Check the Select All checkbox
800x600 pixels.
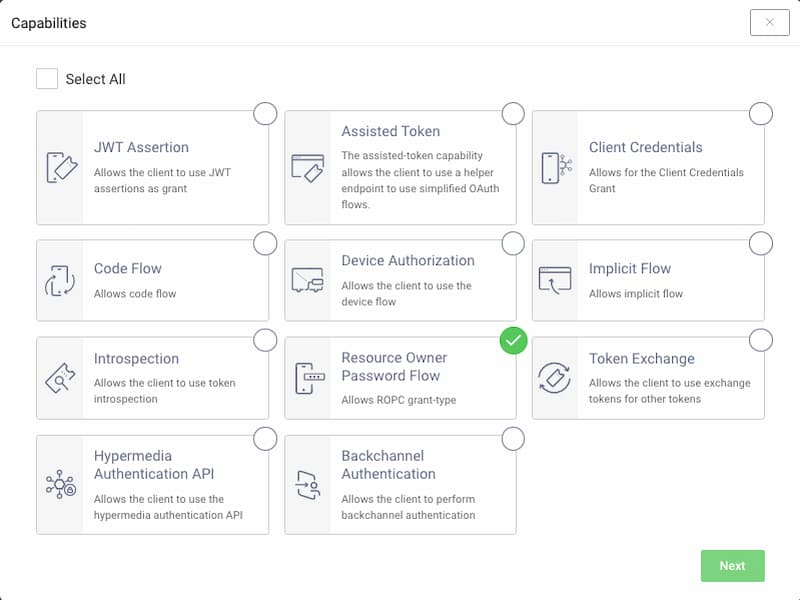point(47,79)
